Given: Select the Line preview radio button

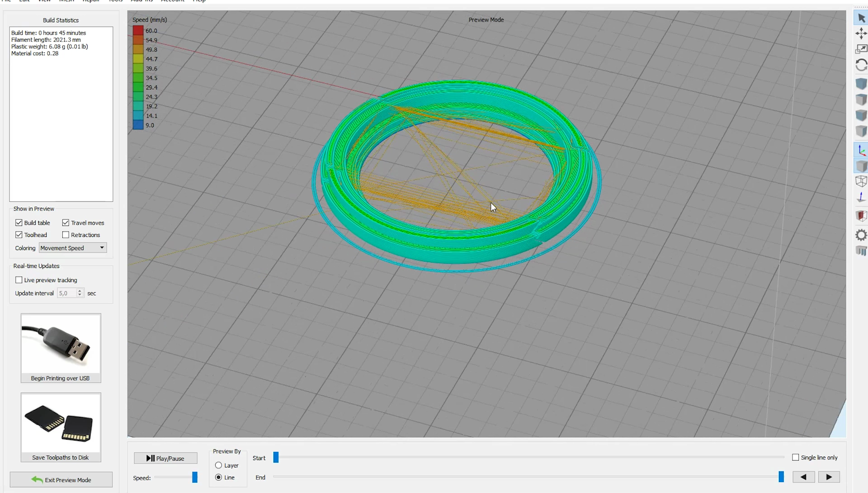Looking at the screenshot, I should (218, 477).
